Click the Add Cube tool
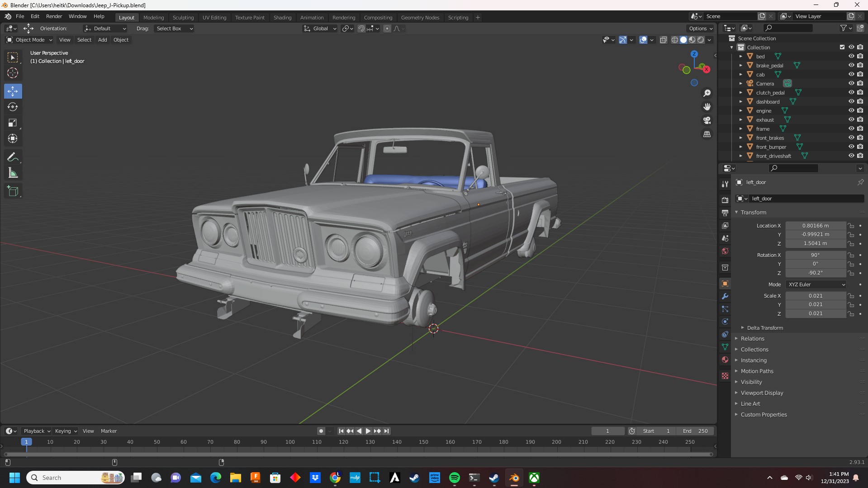This screenshot has width=868, height=488. pos(13,191)
